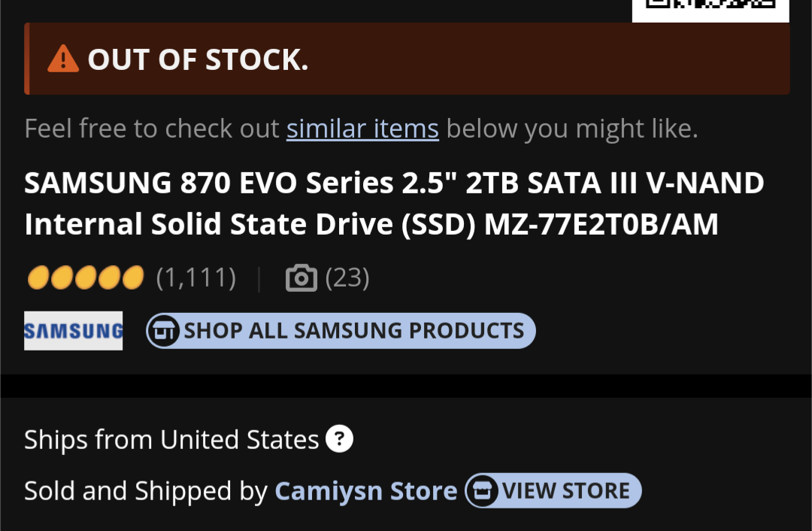The height and width of the screenshot is (531, 812).
Task: Click the Samsung brand logo
Action: click(x=73, y=330)
